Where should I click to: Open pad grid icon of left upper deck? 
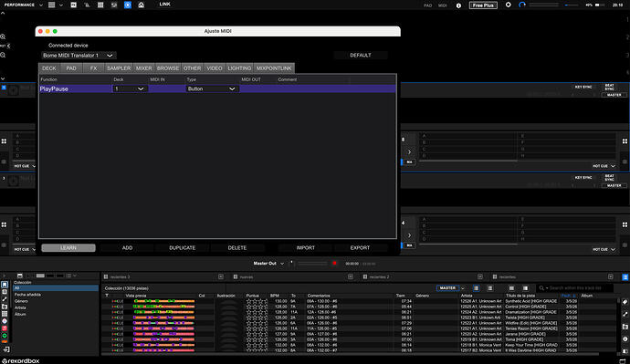(4, 141)
